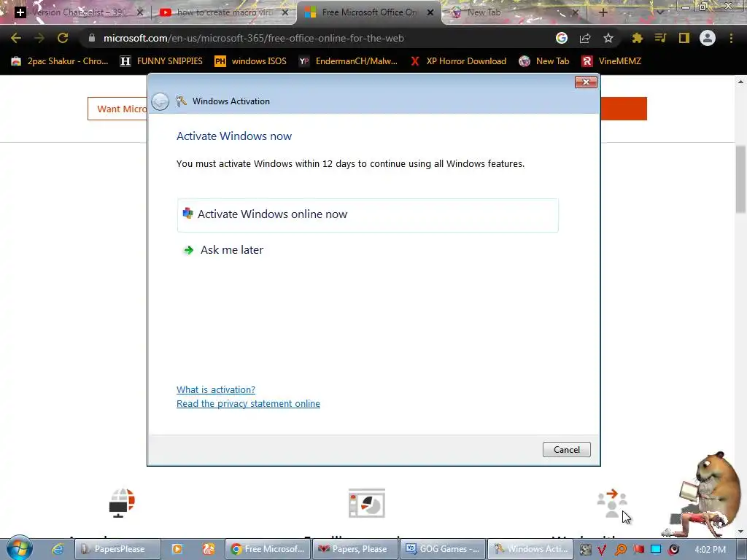Reload the page in Chrome

(x=63, y=38)
